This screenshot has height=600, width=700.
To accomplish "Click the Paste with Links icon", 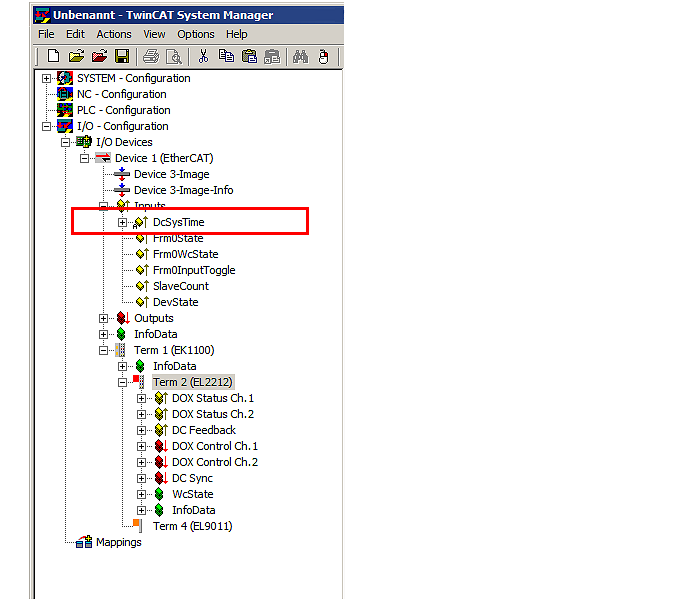I will (272, 56).
